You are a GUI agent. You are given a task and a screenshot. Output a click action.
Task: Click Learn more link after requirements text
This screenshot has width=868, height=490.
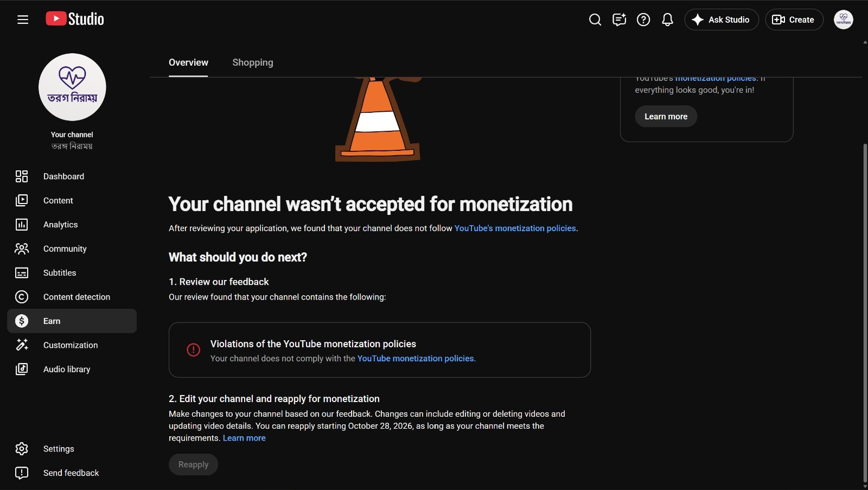click(x=244, y=438)
